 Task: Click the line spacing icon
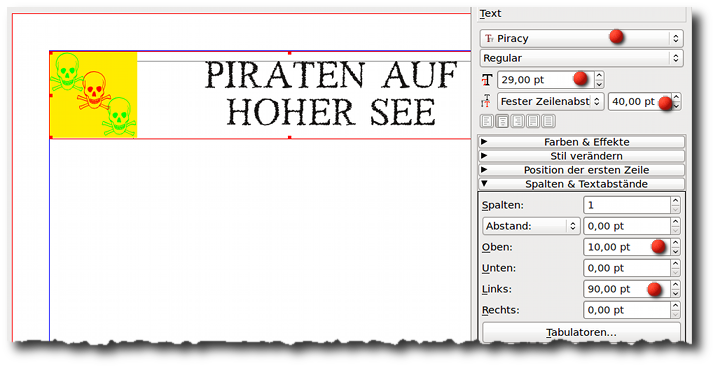click(487, 101)
